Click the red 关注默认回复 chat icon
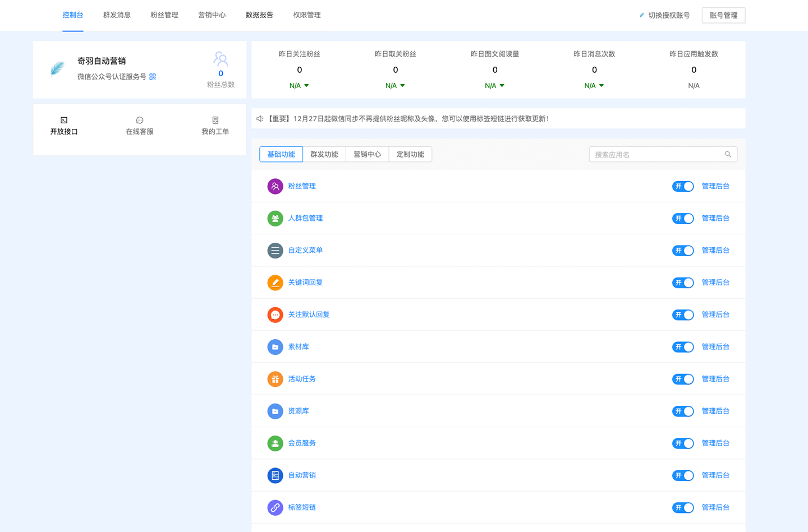Viewport: 808px width, 532px height. tap(275, 315)
